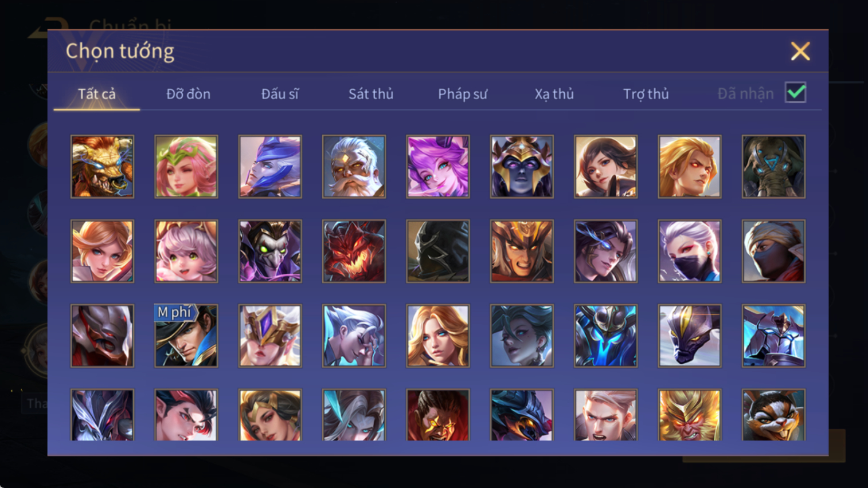Select the golden monkey king hero

[x=690, y=415]
